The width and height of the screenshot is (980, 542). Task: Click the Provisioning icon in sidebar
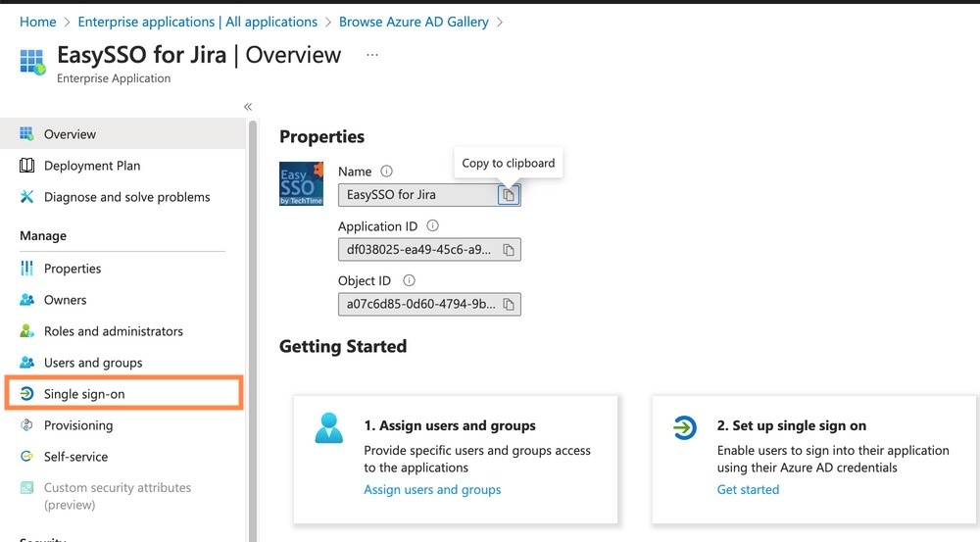[26, 425]
